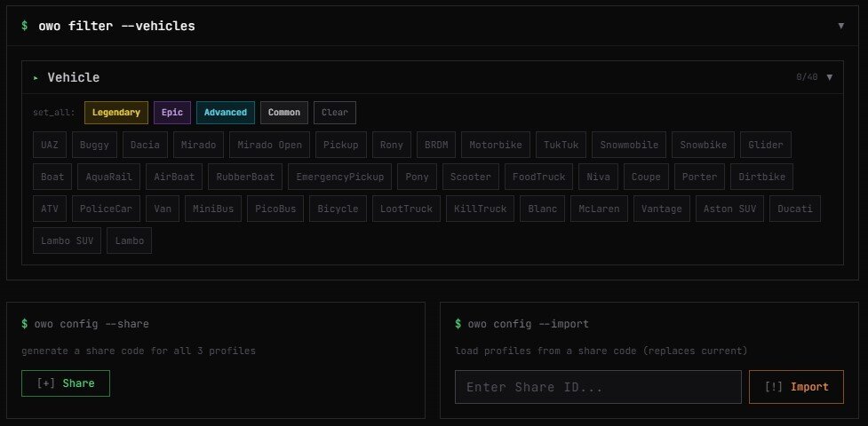Enable the Porter vehicle

click(700, 177)
